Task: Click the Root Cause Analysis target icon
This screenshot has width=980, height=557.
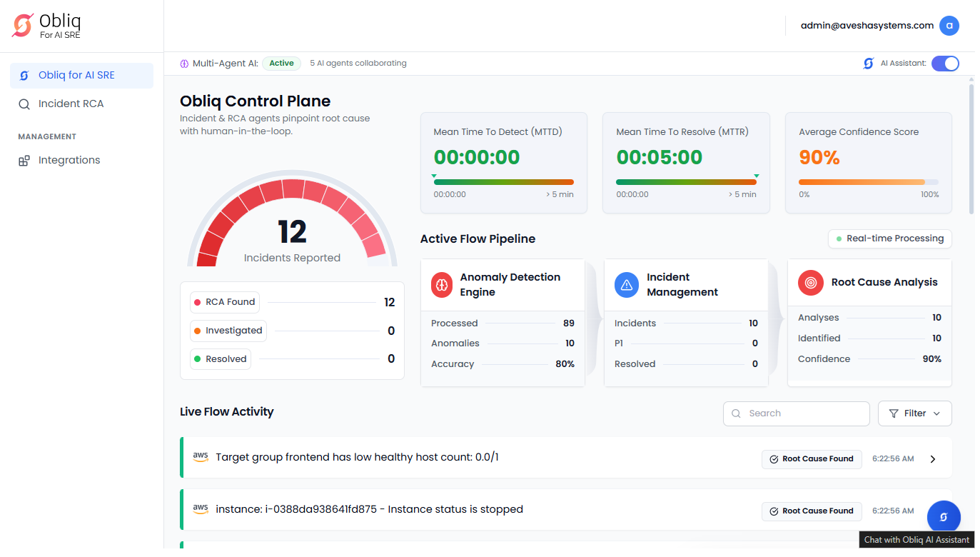Action: pos(810,282)
